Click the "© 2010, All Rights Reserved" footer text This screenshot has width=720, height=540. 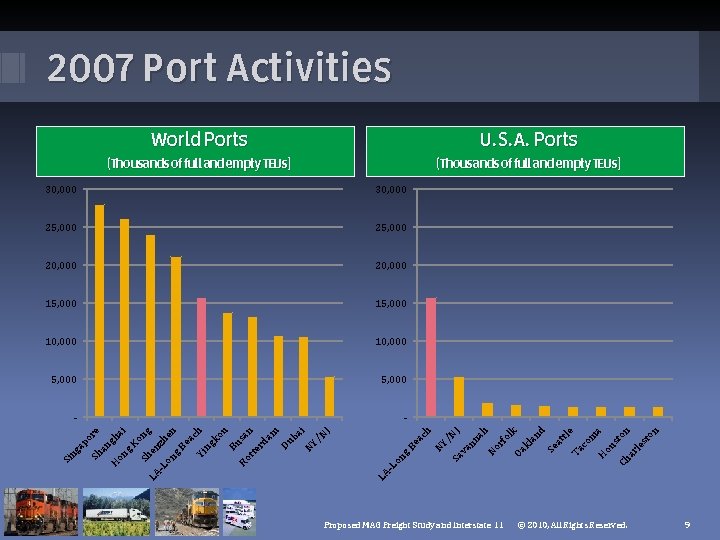pyautogui.click(x=572, y=525)
